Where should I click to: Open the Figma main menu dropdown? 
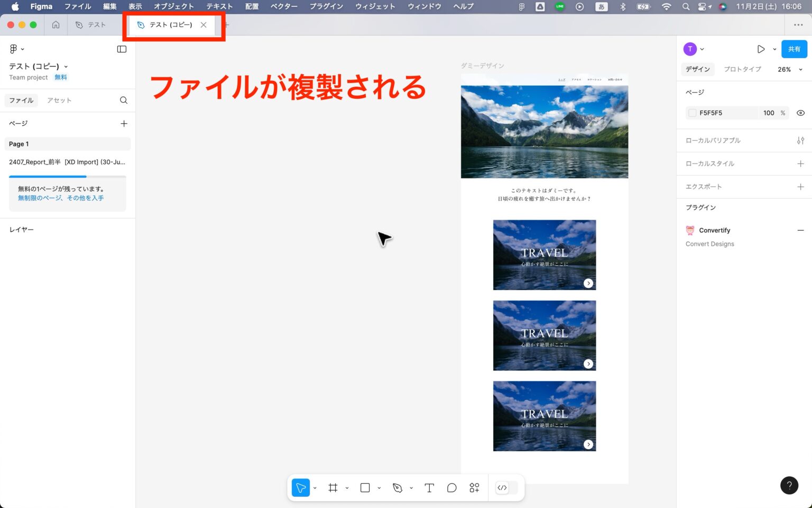(16, 49)
